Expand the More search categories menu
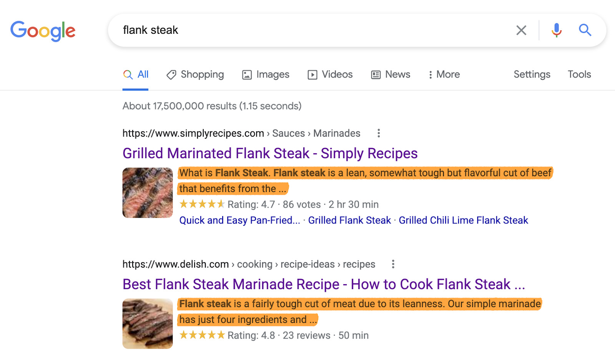Image resolution: width=615 pixels, height=364 pixels. (444, 74)
